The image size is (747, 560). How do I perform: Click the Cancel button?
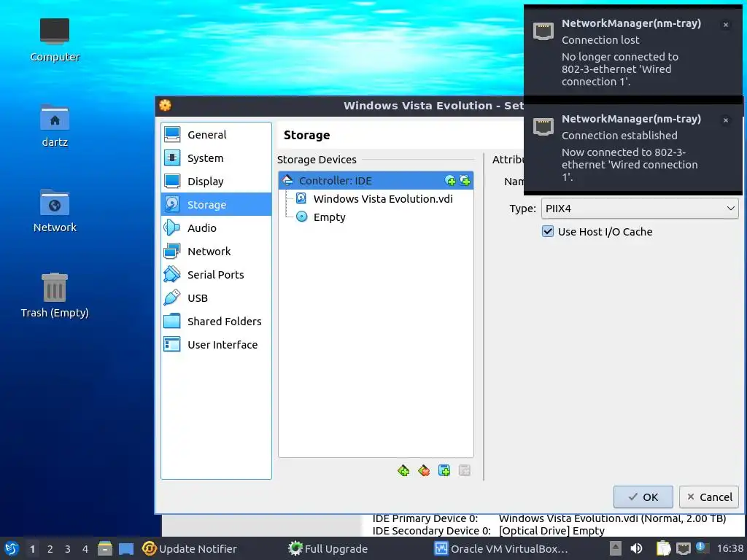[709, 497]
